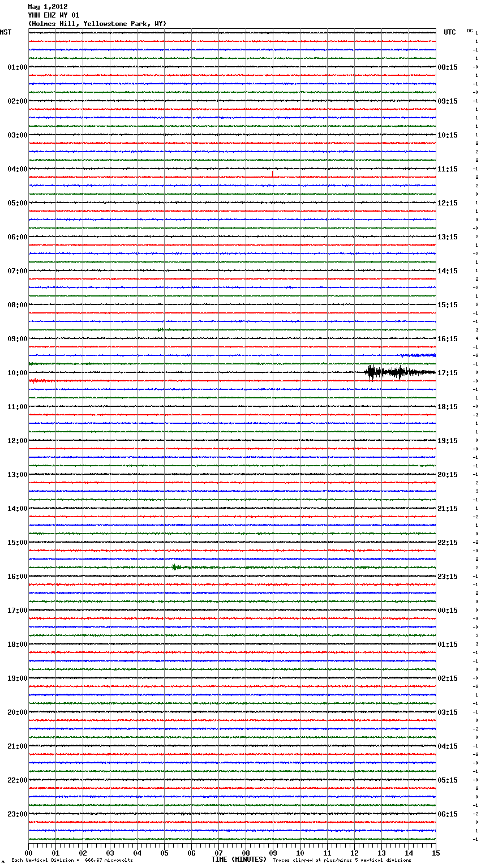This screenshot has height=868, width=481.
Task: Click the 19:15 UTC time label
Action: (448, 441)
